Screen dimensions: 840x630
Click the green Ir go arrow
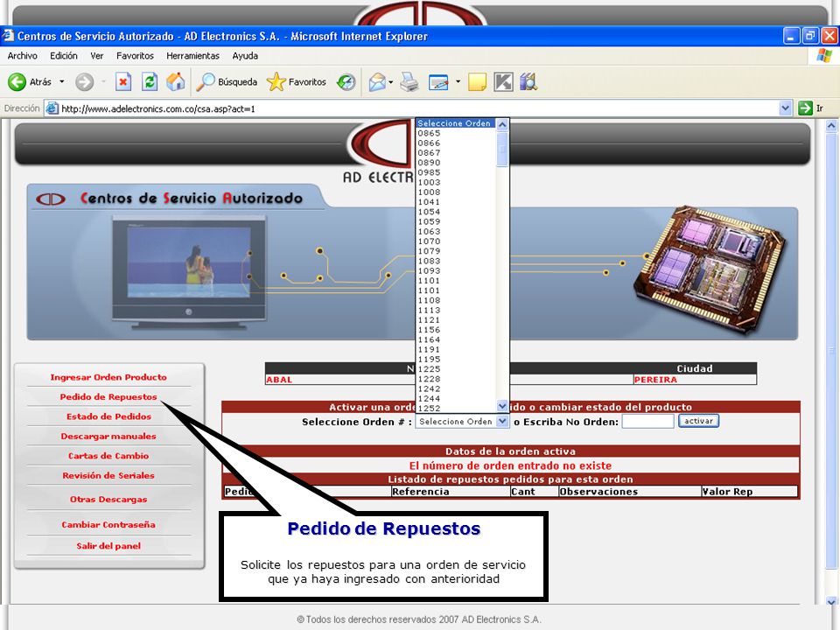coord(805,108)
